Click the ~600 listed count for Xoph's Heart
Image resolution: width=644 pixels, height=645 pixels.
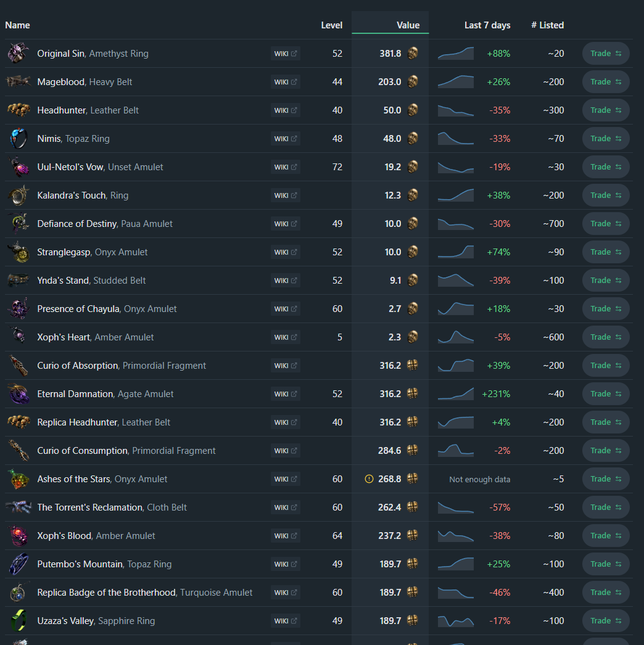tap(553, 337)
